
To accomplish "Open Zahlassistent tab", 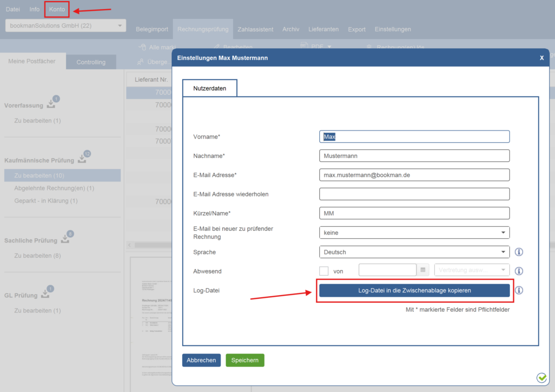I will pyautogui.click(x=255, y=29).
